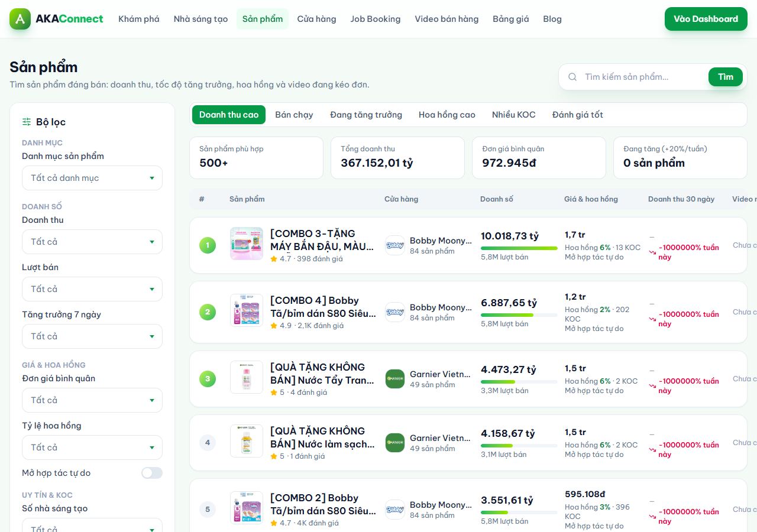
Task: Open Bobby Moony store logo in row 1
Action: [395, 245]
